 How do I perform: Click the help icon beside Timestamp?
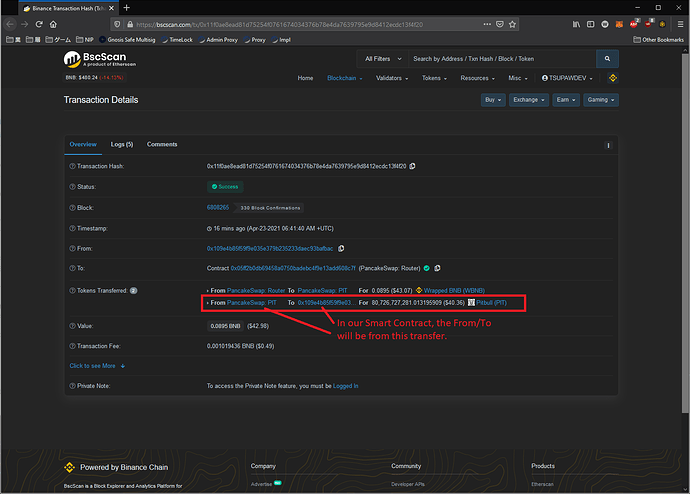(x=71, y=228)
